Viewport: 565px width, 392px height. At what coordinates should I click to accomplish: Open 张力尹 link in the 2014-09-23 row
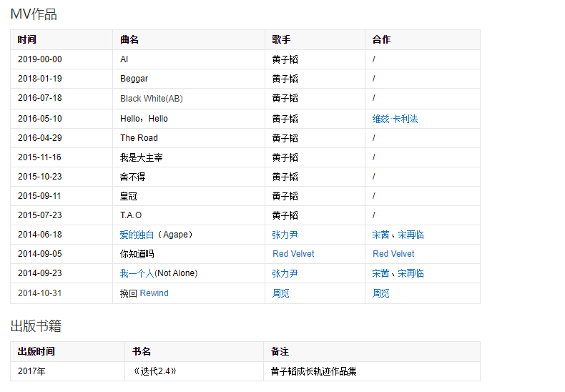tap(285, 273)
